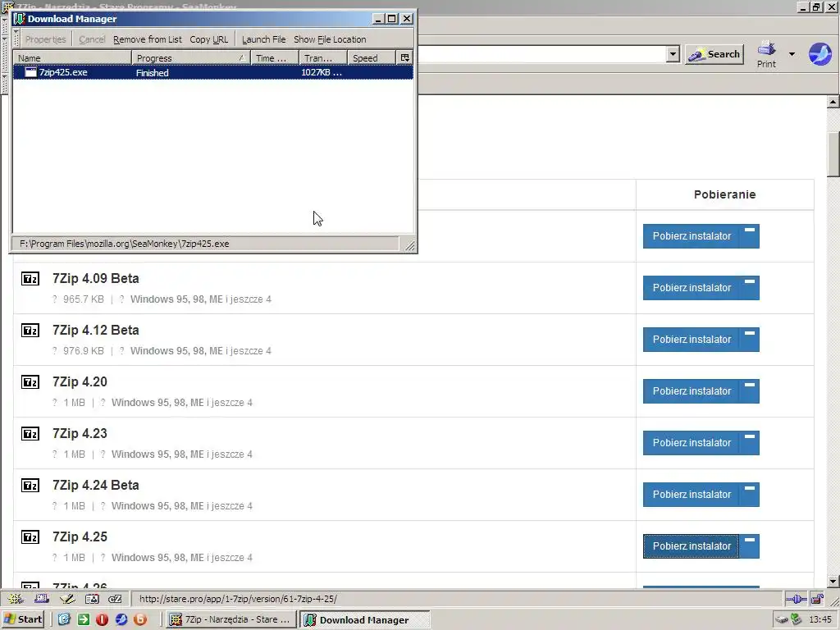
Task: Click Show File Location
Action: (x=330, y=39)
